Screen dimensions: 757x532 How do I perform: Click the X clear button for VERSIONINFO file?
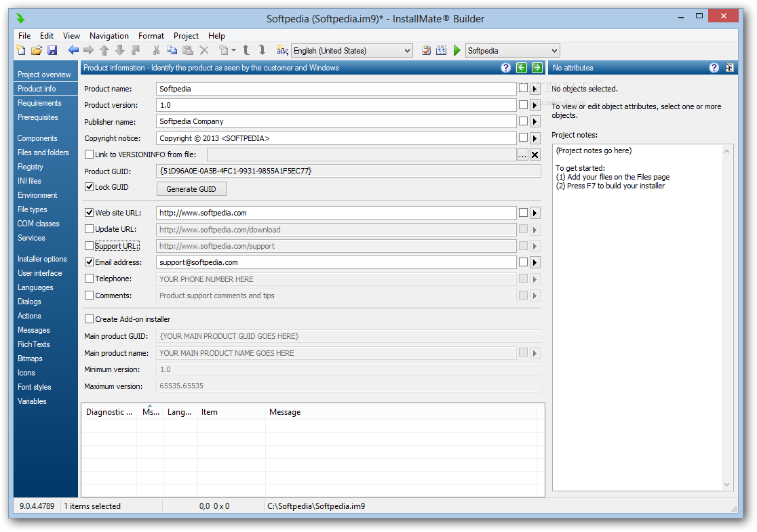pyautogui.click(x=535, y=155)
